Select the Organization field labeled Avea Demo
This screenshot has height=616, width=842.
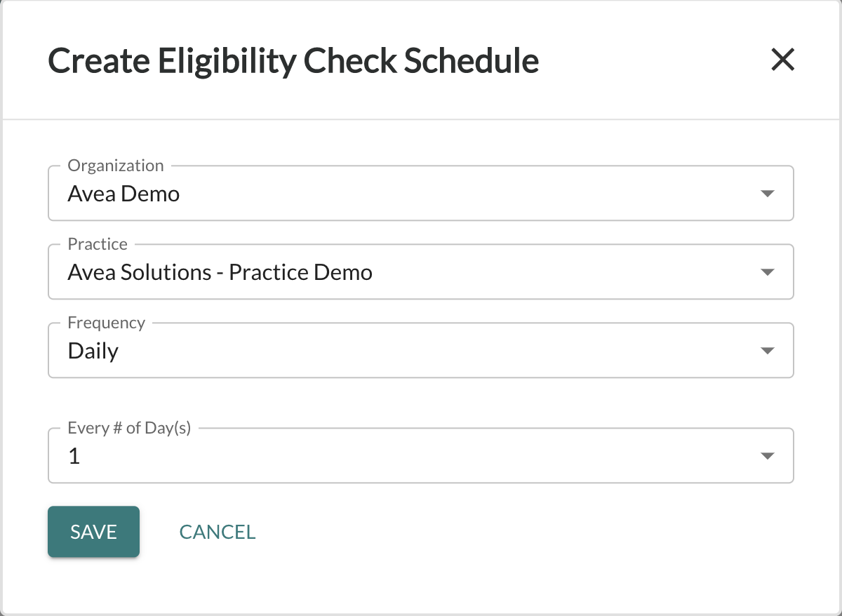pyautogui.click(x=123, y=194)
